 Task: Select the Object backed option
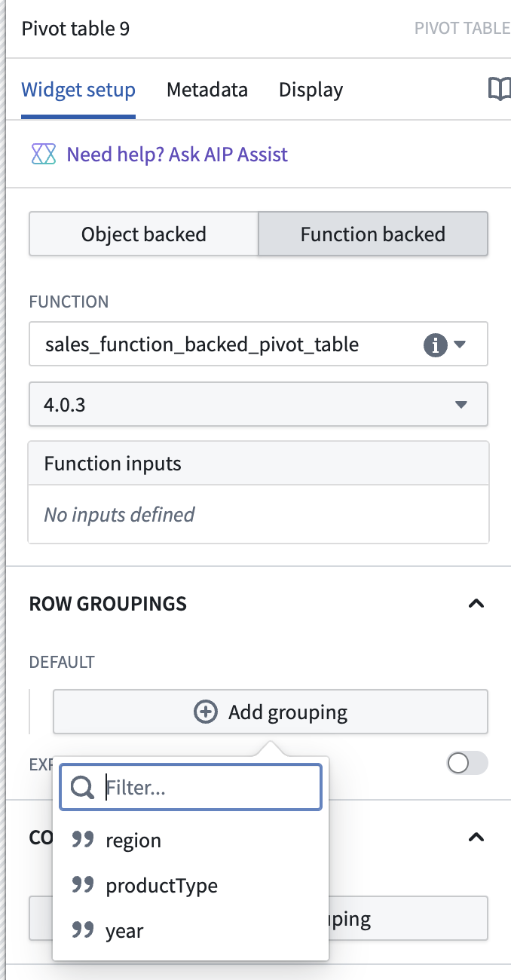point(144,234)
